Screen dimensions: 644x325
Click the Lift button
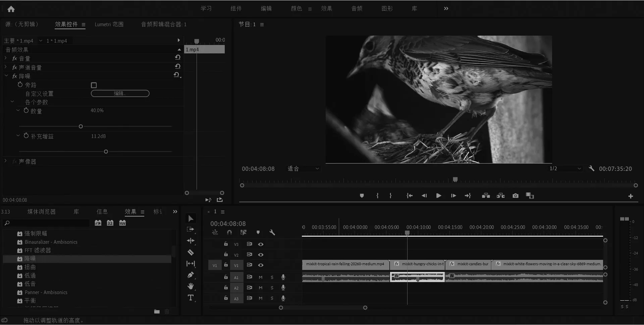[x=486, y=196]
